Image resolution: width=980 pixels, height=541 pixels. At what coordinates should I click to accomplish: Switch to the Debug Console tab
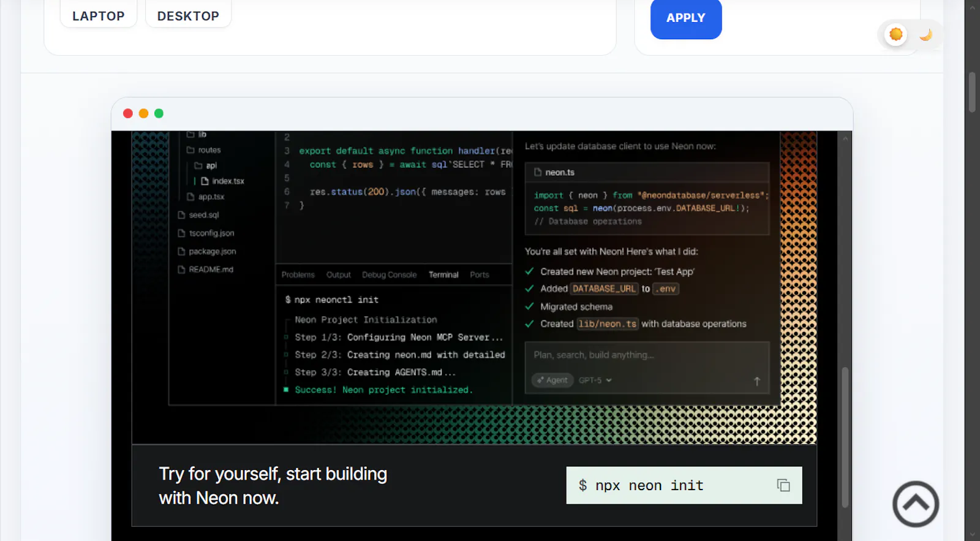click(390, 275)
